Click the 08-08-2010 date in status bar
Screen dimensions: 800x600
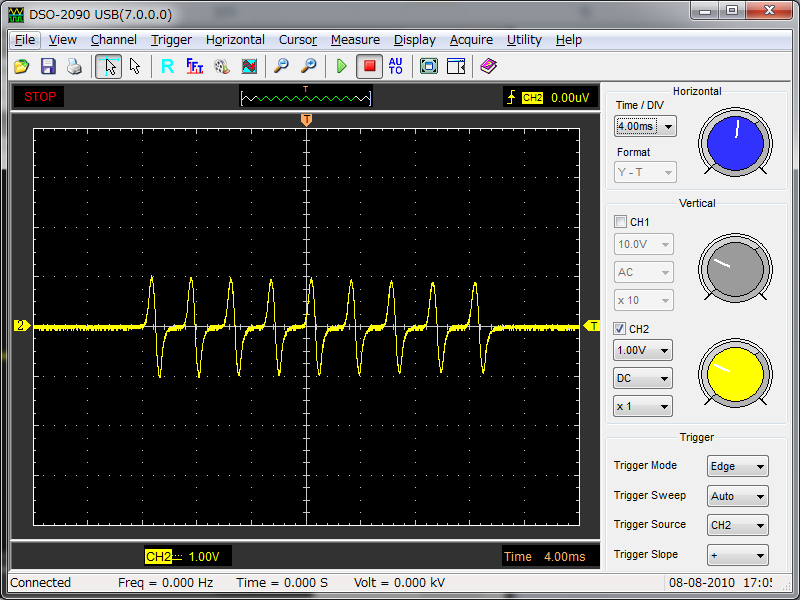pos(702,583)
